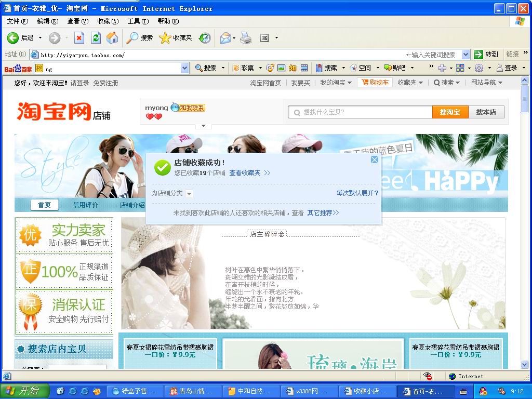Click the IE Back arrow button

click(13, 37)
